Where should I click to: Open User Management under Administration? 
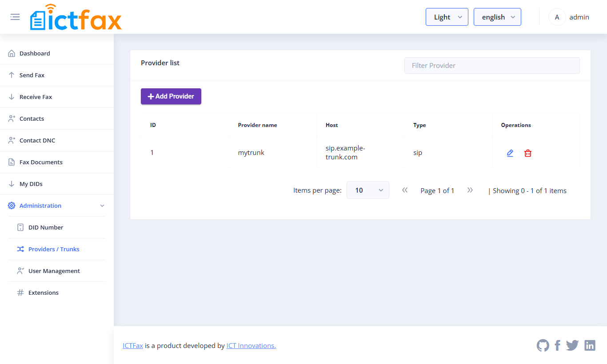click(57, 271)
